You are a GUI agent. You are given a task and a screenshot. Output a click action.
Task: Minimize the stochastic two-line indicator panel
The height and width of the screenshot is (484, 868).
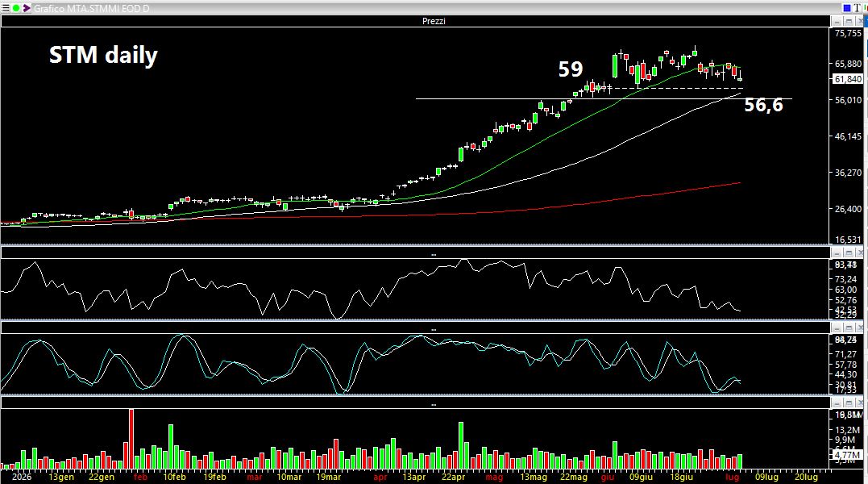point(837,328)
